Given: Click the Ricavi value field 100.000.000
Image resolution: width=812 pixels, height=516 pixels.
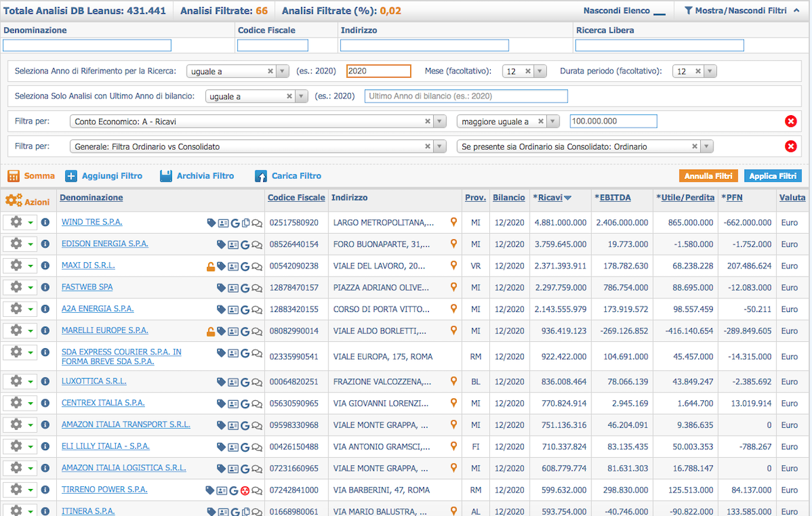Looking at the screenshot, I should pyautogui.click(x=613, y=121).
